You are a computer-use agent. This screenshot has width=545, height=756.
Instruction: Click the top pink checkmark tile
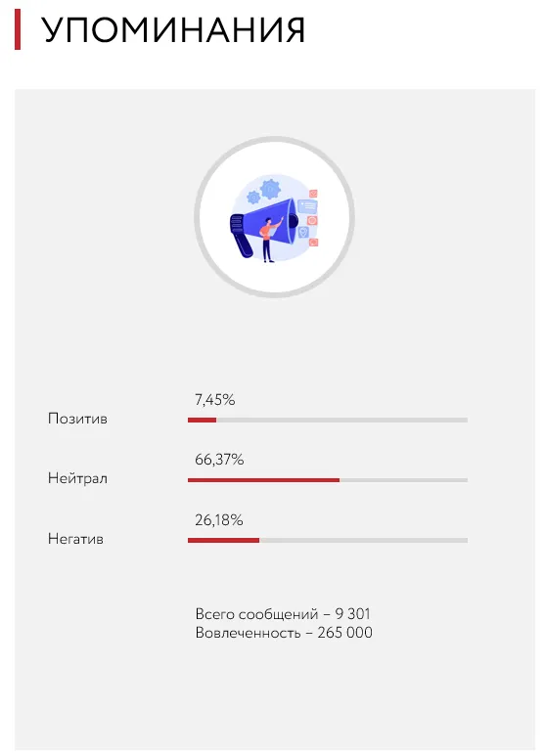313,194
